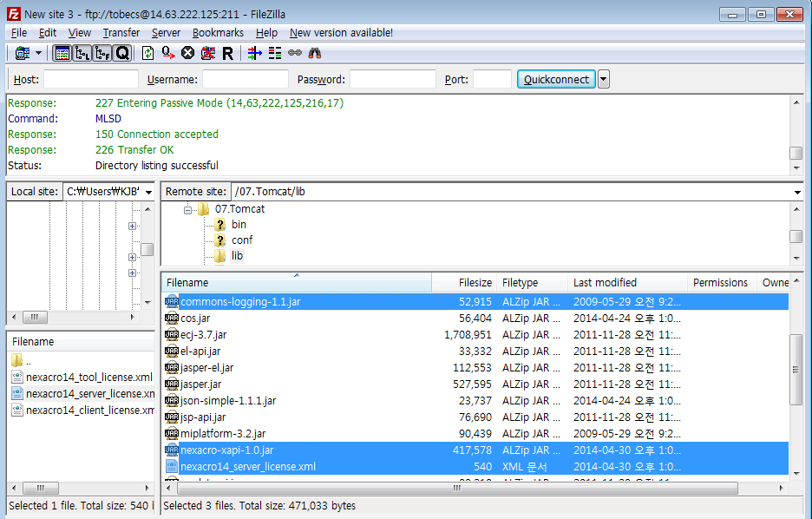This screenshot has width=812, height=519.
Task: Select jasper-el.jar in remote list
Action: tap(475, 368)
